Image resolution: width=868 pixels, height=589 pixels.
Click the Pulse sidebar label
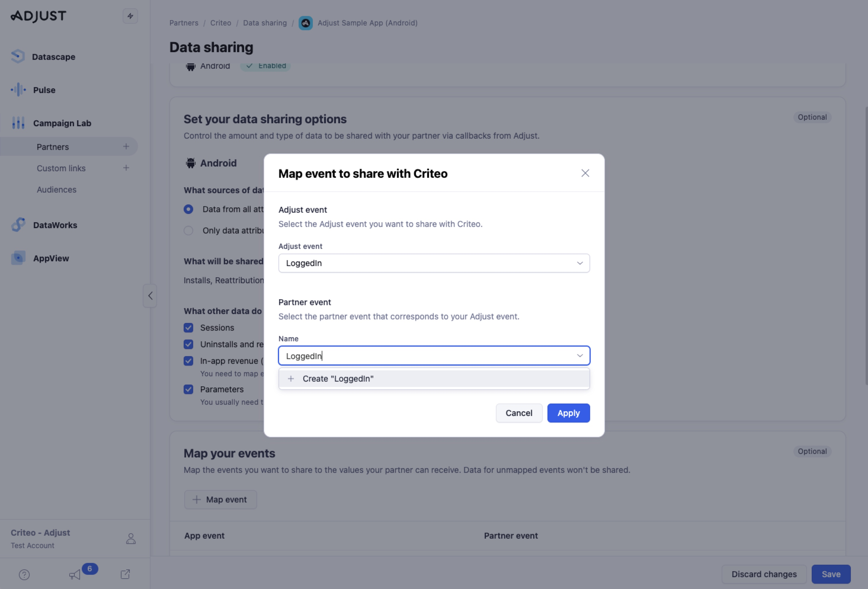click(x=44, y=90)
